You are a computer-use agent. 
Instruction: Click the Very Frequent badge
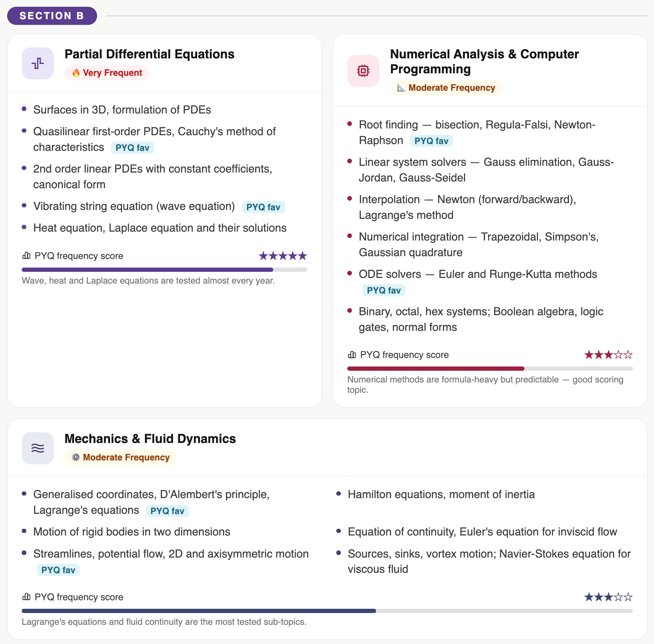tap(107, 73)
